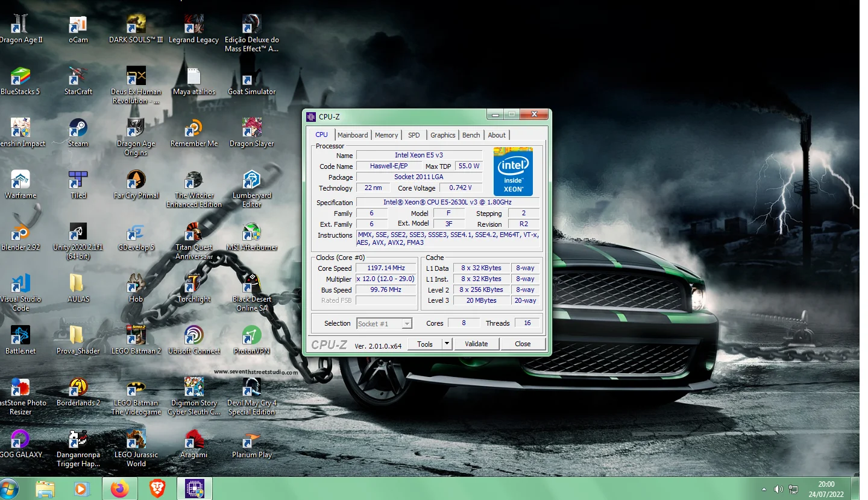Image resolution: width=868 pixels, height=500 pixels.
Task: Expand the Socket #1 selection dropdown
Action: click(x=407, y=324)
